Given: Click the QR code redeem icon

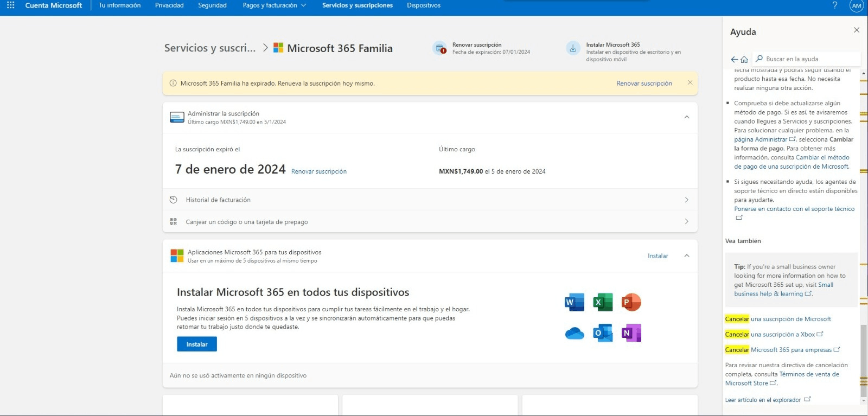Looking at the screenshot, I should (x=174, y=221).
